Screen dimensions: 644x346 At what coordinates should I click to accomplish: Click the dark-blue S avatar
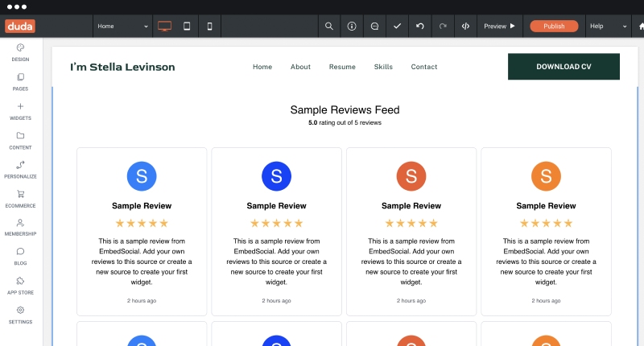coord(276,176)
